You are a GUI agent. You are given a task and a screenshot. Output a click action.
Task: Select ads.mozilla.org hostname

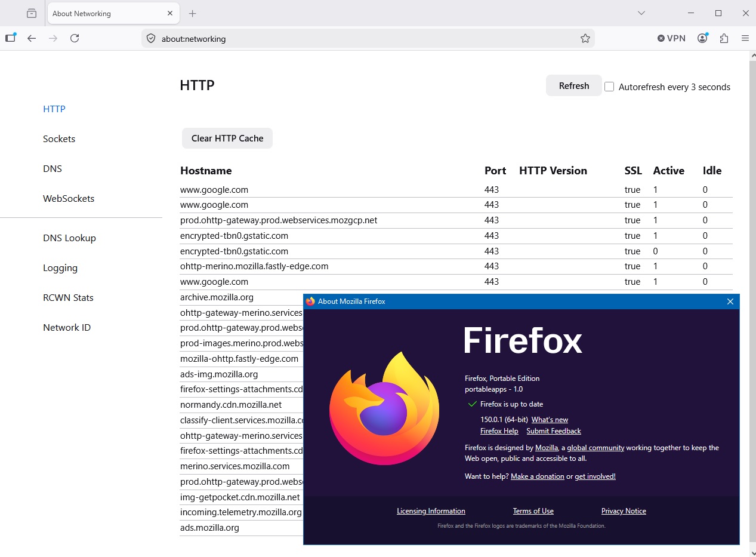pyautogui.click(x=209, y=528)
